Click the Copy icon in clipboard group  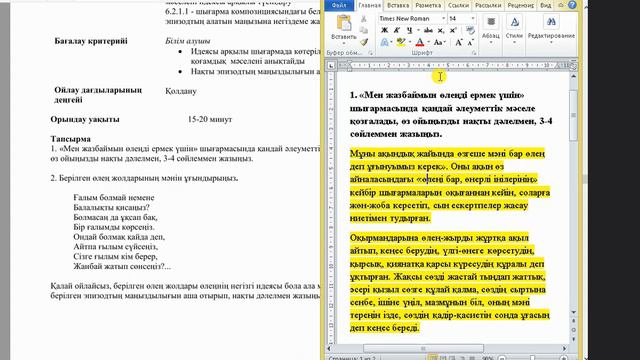click(x=364, y=31)
